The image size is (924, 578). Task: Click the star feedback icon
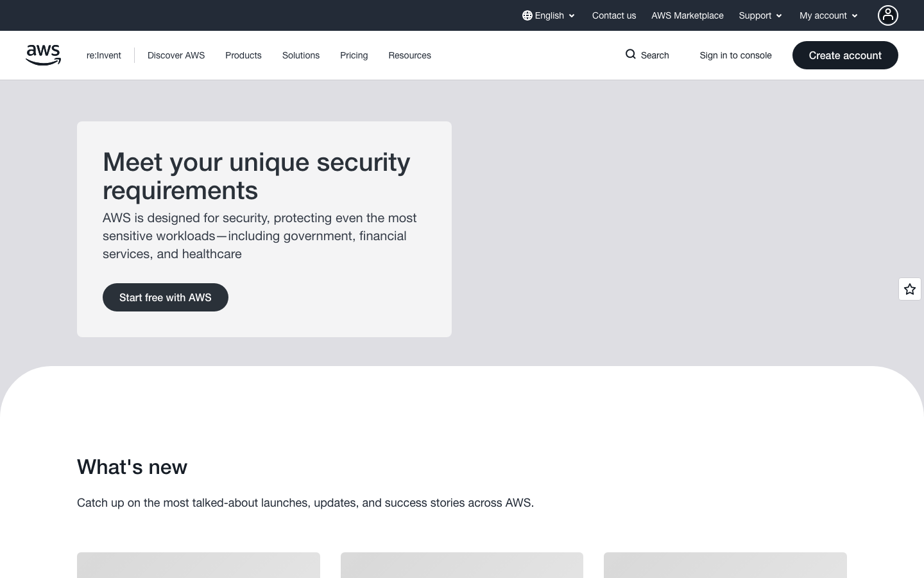point(910,289)
